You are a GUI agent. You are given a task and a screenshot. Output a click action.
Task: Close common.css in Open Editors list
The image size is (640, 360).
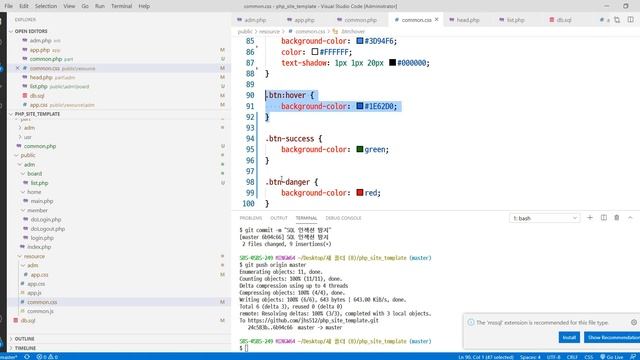coord(18,68)
